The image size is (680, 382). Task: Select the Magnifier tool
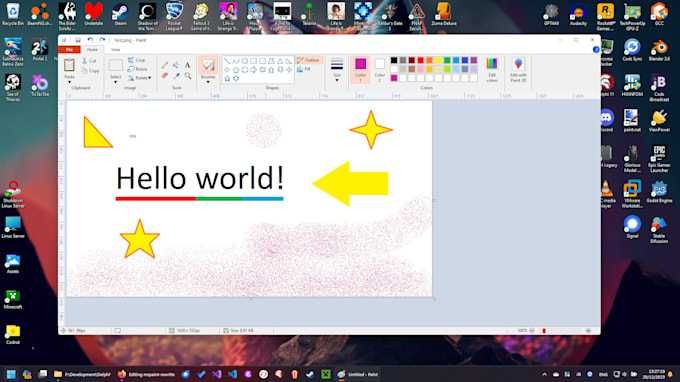point(188,76)
